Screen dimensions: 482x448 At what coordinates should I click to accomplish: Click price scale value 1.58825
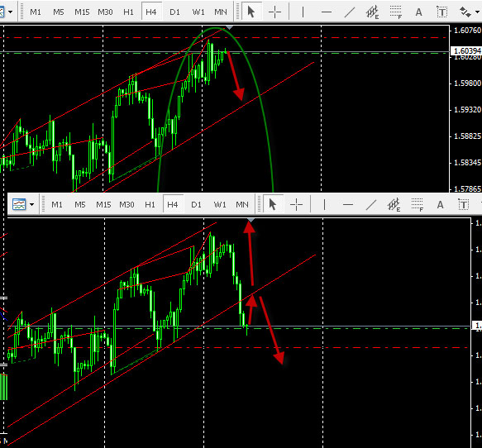(467, 136)
